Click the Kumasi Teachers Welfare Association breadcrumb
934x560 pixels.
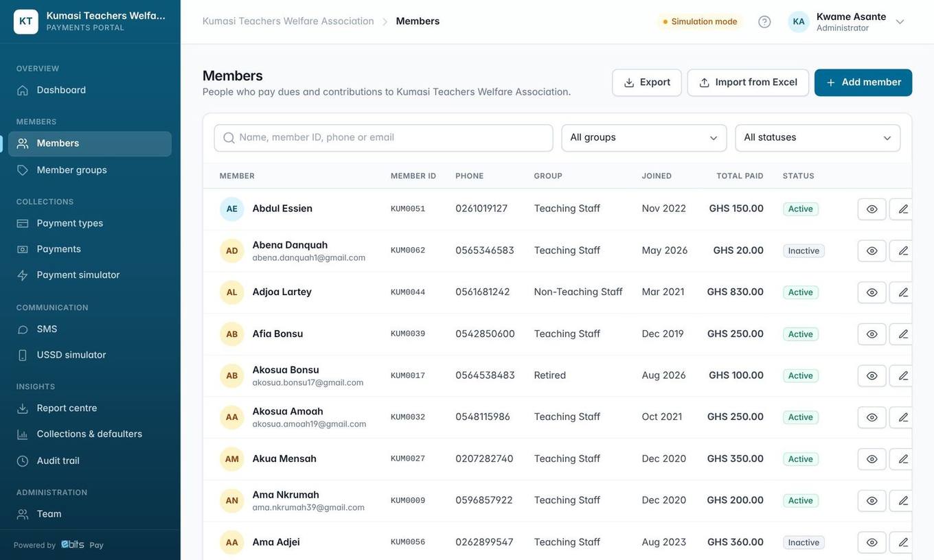tap(288, 21)
